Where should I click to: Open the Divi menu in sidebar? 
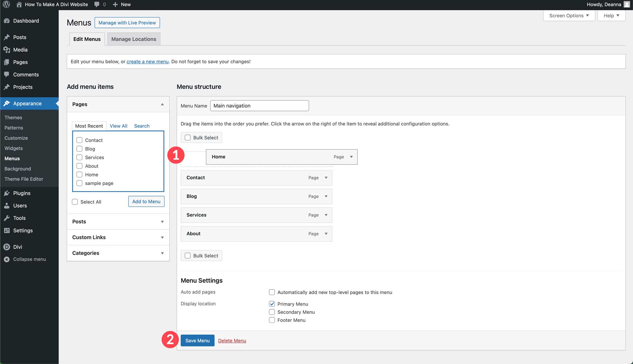point(7,247)
